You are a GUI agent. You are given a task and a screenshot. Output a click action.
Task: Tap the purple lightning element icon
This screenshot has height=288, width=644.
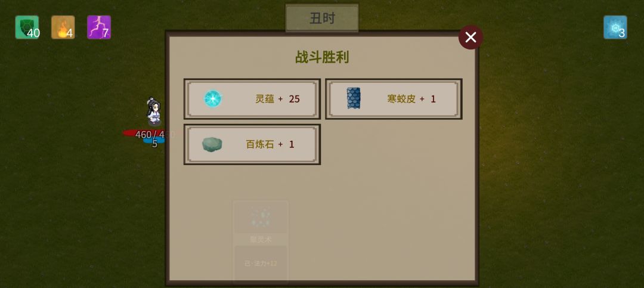point(99,27)
